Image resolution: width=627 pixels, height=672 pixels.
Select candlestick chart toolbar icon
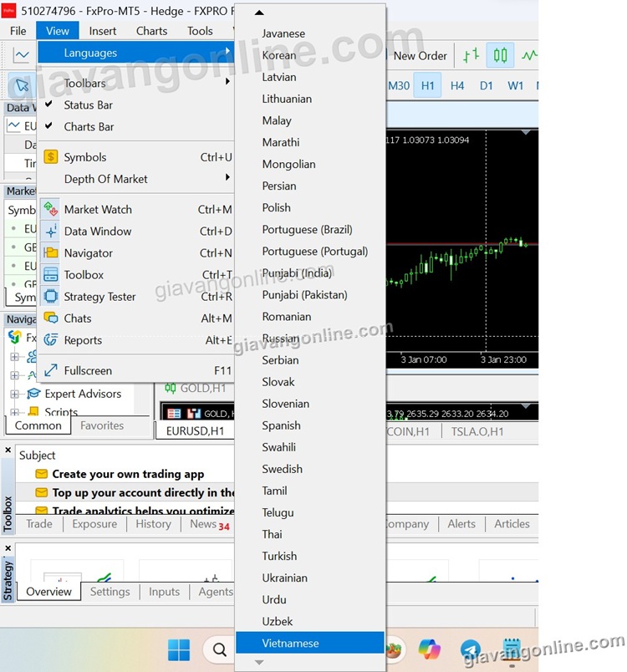coord(500,56)
